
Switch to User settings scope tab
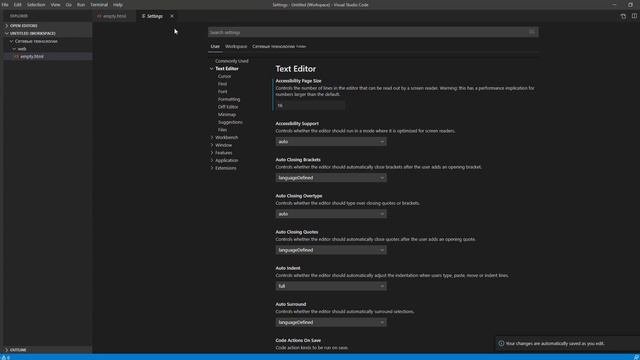pos(215,47)
